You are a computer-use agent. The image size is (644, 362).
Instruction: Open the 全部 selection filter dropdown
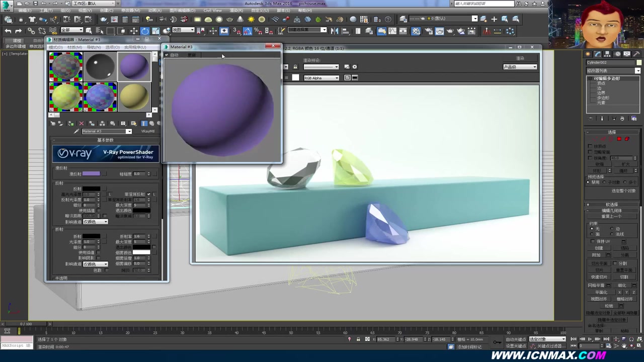click(x=72, y=30)
